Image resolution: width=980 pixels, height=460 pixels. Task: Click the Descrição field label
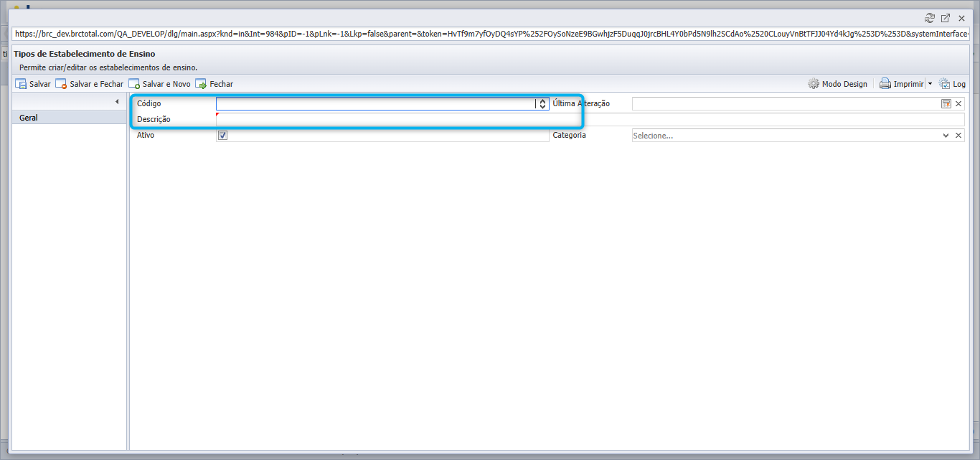coord(154,119)
